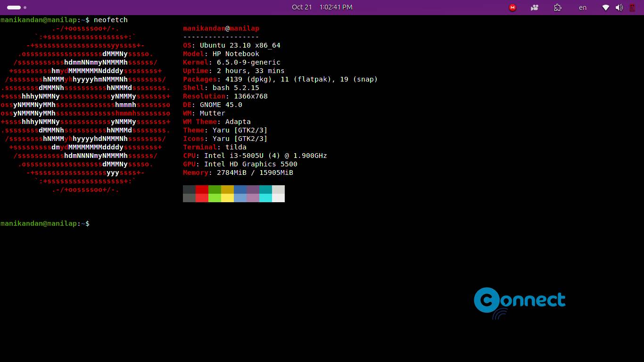Click the white color block in palette

coord(278,198)
